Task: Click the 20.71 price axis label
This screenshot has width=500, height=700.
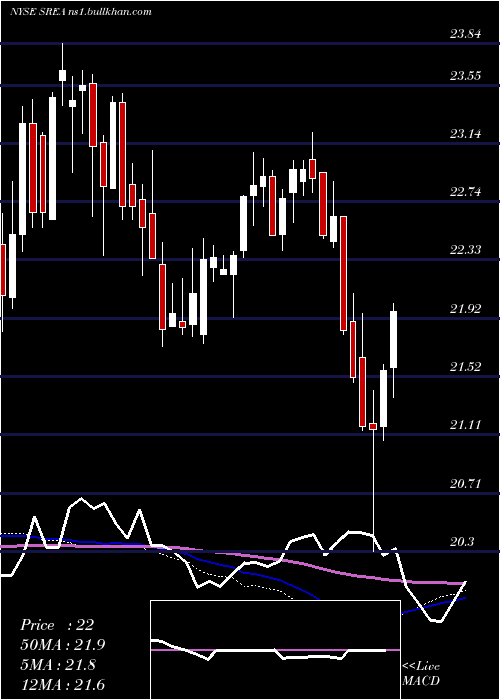Action: (466, 483)
